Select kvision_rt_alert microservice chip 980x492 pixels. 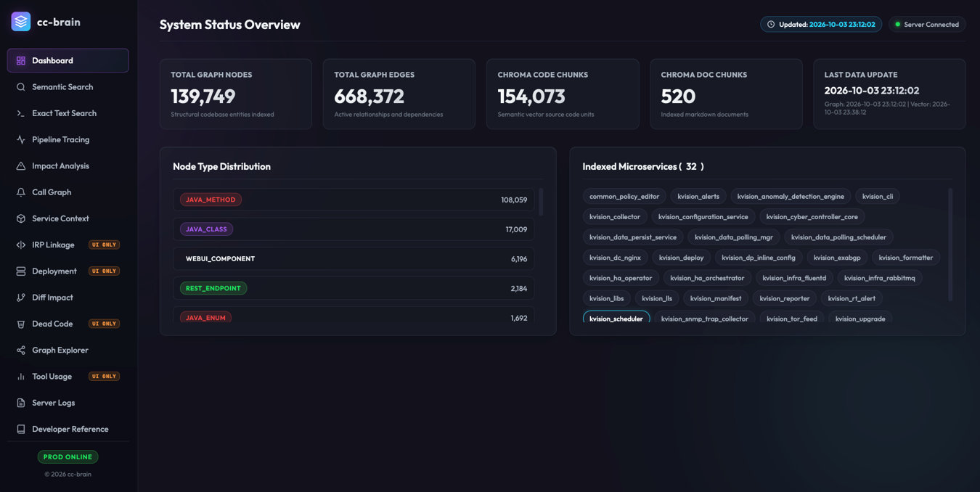point(852,298)
